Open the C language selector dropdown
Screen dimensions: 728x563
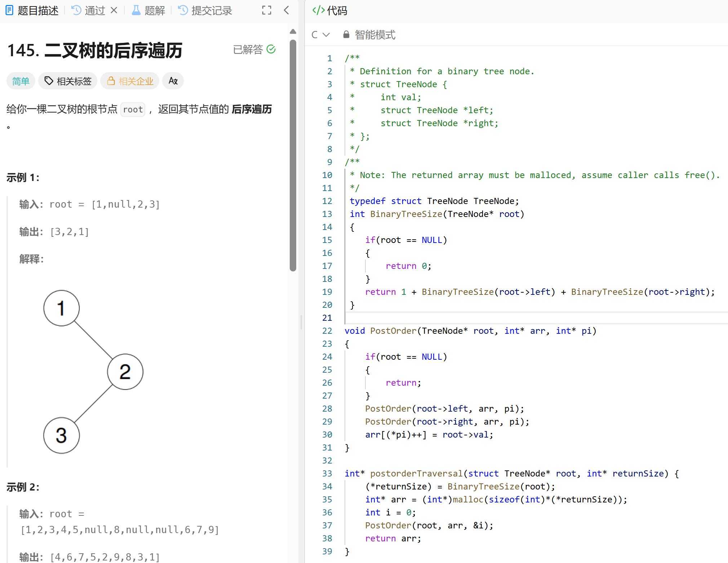320,35
